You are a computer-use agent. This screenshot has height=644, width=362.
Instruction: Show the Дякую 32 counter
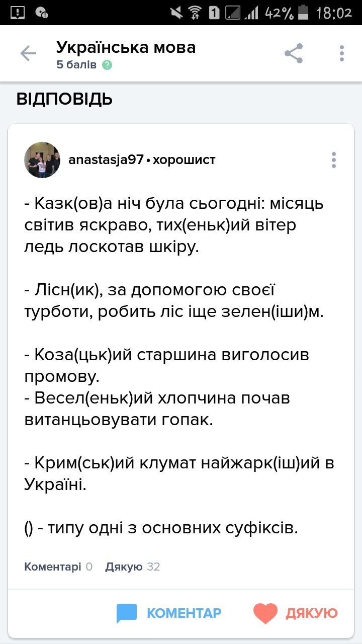pyautogui.click(x=132, y=567)
